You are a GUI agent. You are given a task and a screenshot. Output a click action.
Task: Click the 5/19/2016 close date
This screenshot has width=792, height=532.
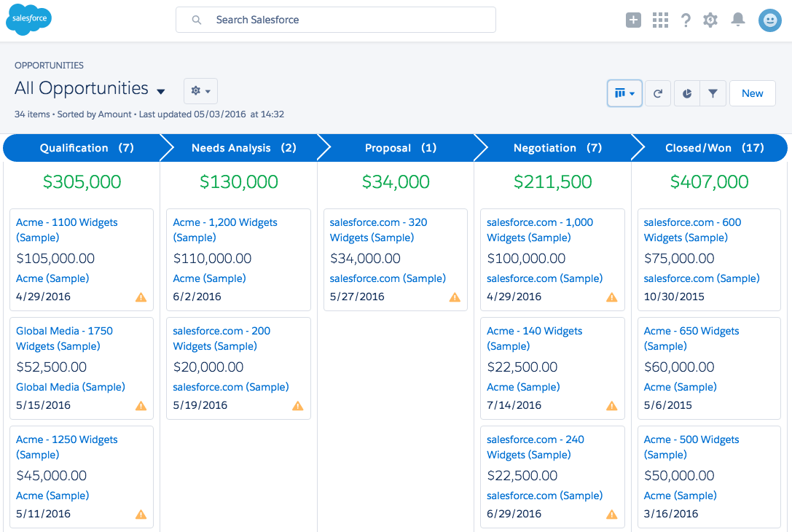pos(200,405)
